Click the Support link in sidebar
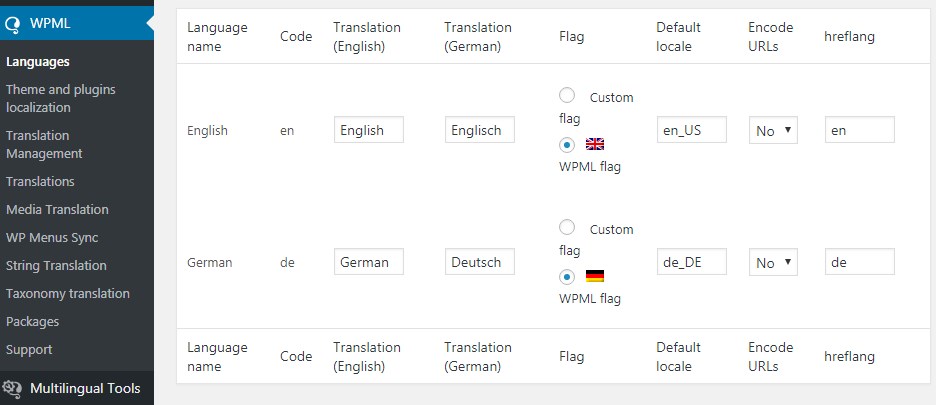This screenshot has width=936, height=405. (29, 349)
